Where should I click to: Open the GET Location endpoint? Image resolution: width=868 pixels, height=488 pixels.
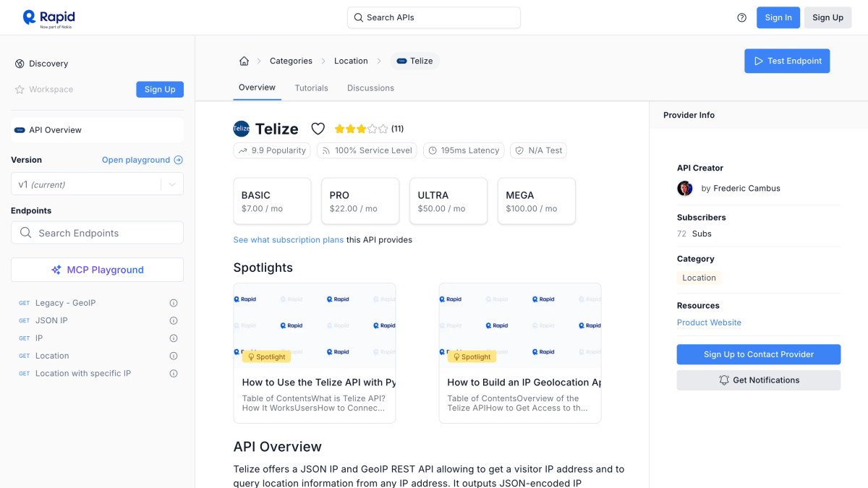52,356
